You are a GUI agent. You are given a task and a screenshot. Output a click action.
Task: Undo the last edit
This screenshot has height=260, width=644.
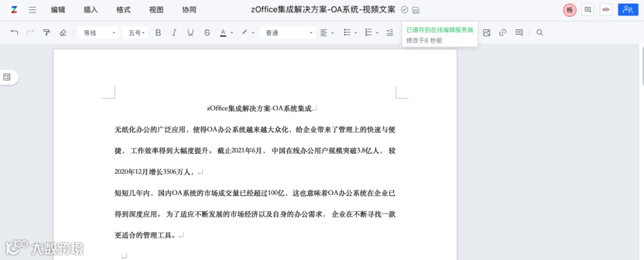pyautogui.click(x=14, y=32)
